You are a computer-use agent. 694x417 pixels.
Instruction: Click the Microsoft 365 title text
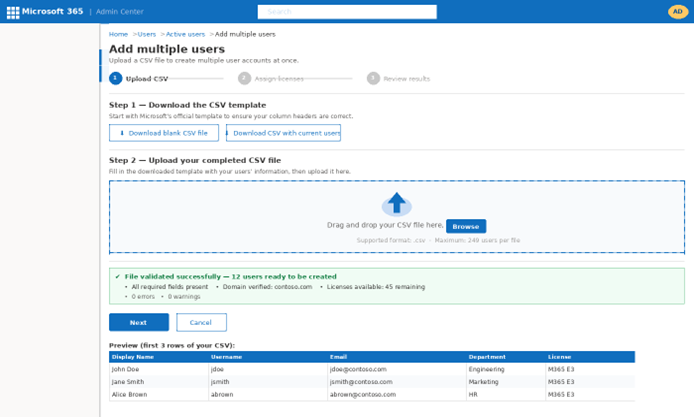point(52,12)
